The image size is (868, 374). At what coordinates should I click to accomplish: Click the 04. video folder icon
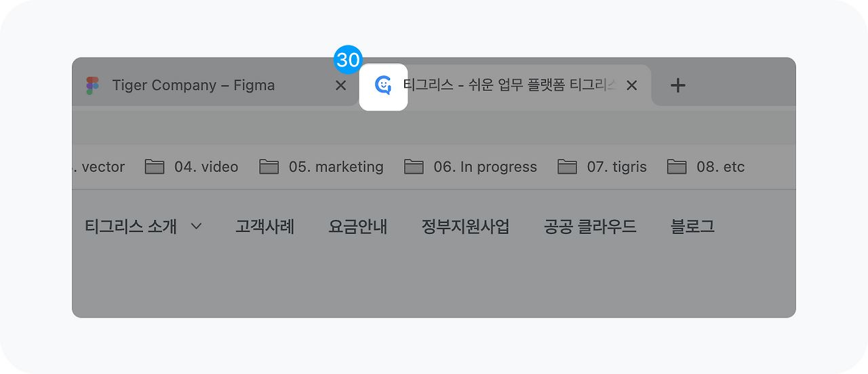point(155,166)
